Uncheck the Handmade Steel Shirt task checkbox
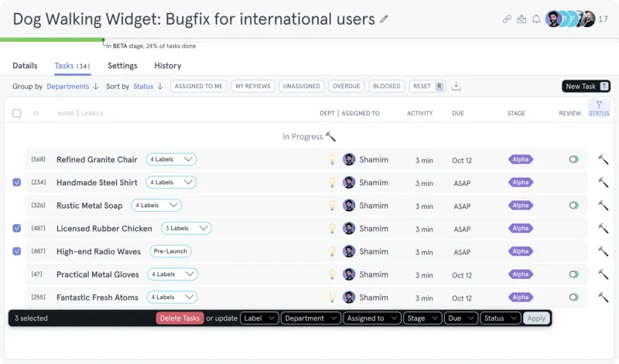The height and width of the screenshot is (364, 619). [x=16, y=182]
